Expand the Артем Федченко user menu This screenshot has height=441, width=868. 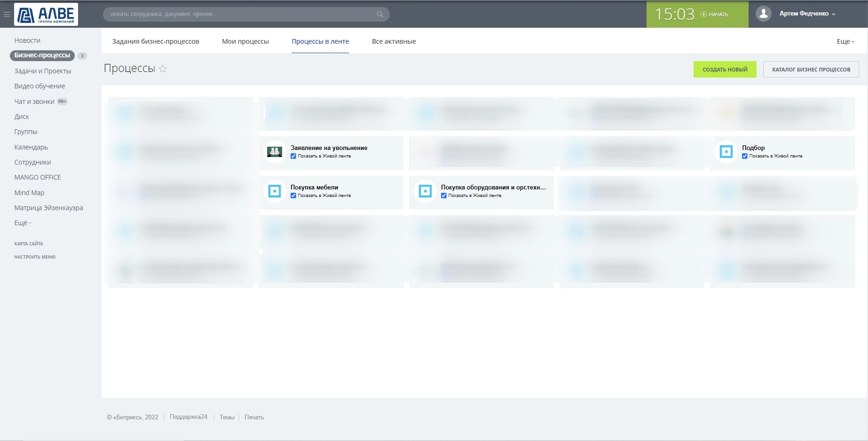[807, 14]
